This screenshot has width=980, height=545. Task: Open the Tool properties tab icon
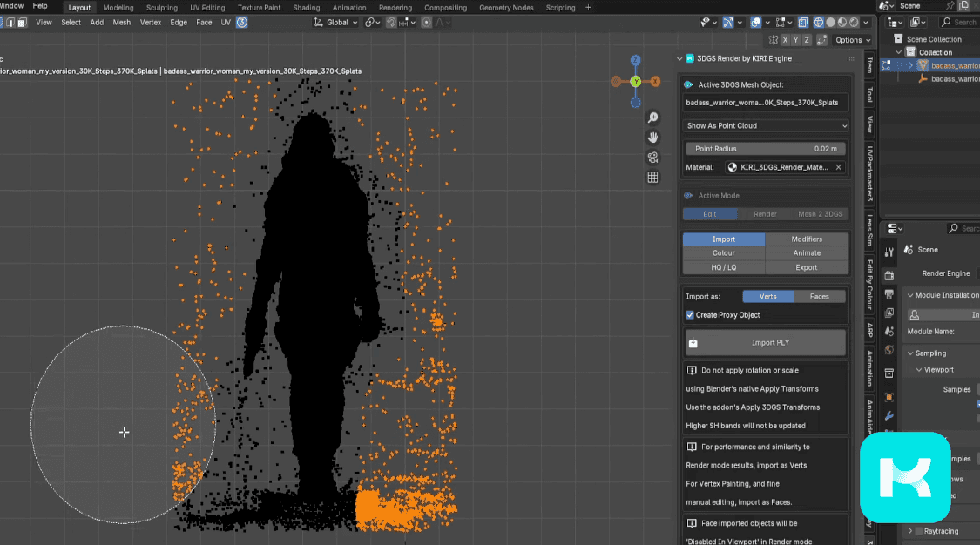pos(889,252)
